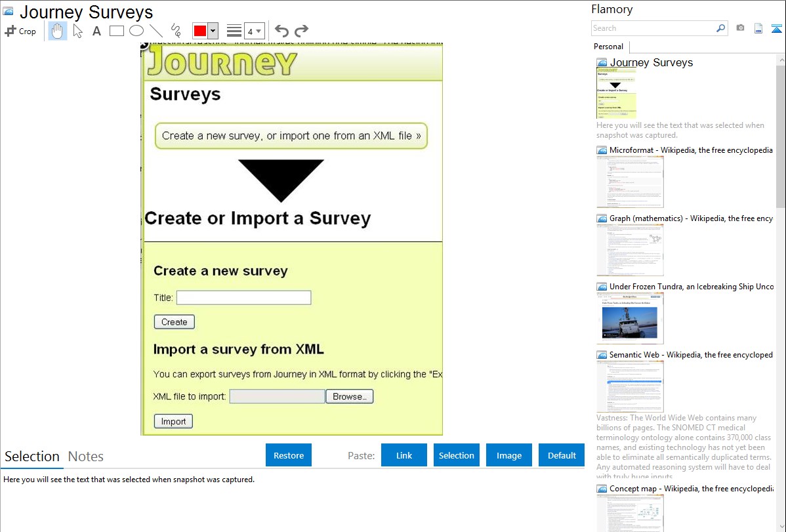Screen dimensions: 786x532
Task: Click the selected-text note under the Selection tab
Action: coord(129,480)
